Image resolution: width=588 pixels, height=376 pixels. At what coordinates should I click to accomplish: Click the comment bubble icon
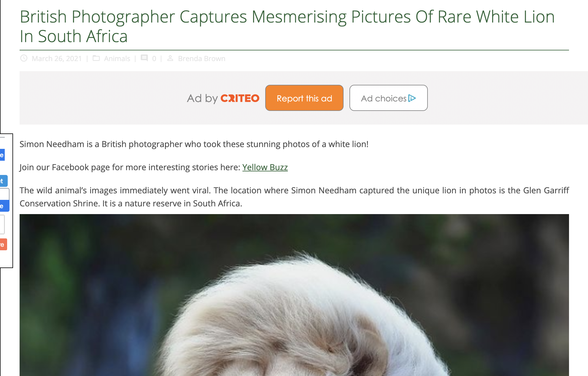coord(144,58)
